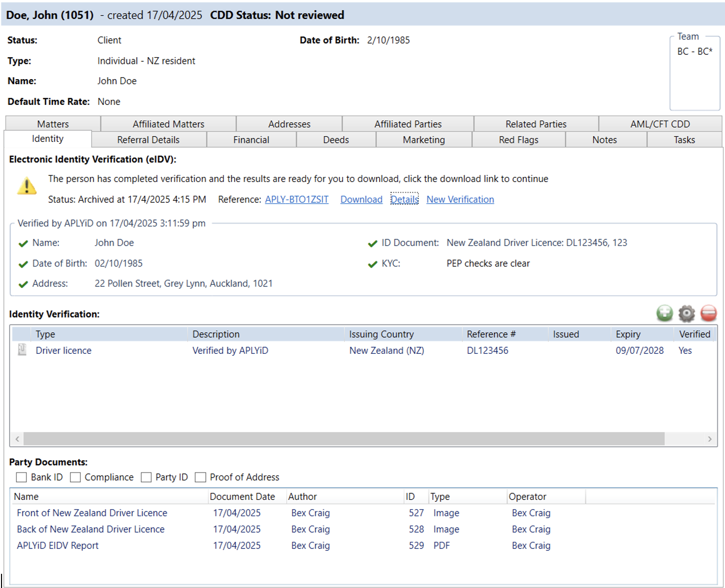
Task: View the Red Flags tab
Action: coord(518,139)
